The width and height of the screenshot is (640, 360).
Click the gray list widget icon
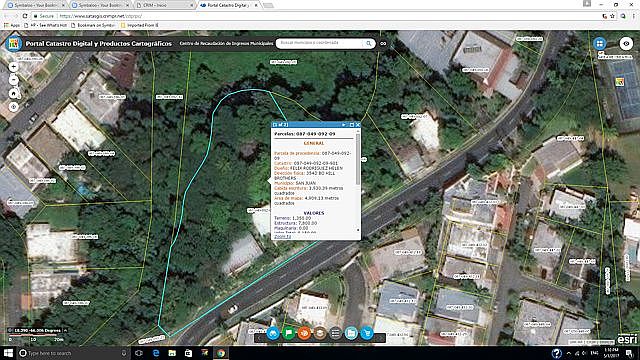(x=336, y=333)
